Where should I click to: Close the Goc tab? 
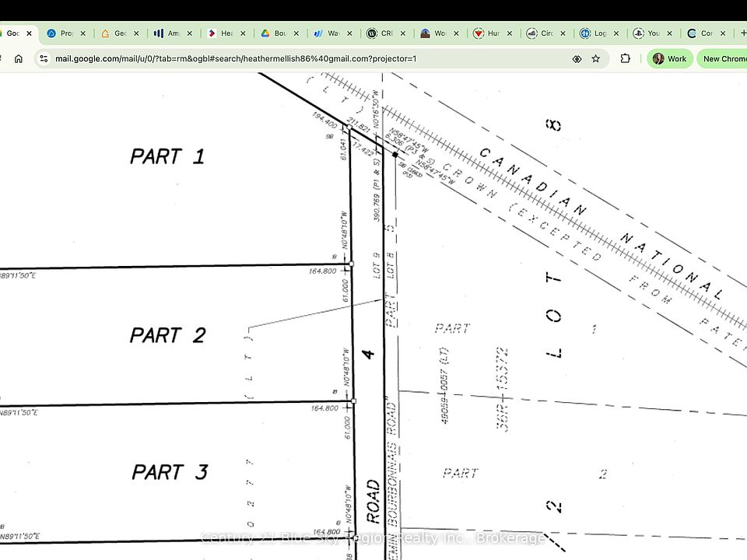(x=29, y=33)
